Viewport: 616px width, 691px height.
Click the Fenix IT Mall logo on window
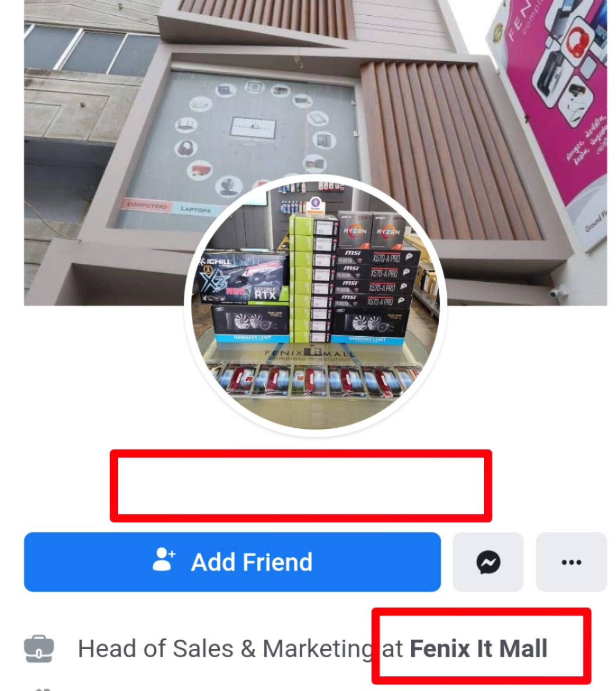point(253,128)
